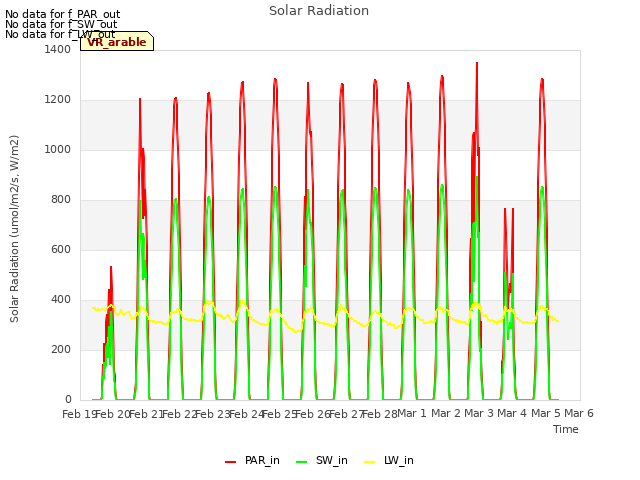
Task: Toggle the LW_in legend entry
Action: [x=389, y=460]
